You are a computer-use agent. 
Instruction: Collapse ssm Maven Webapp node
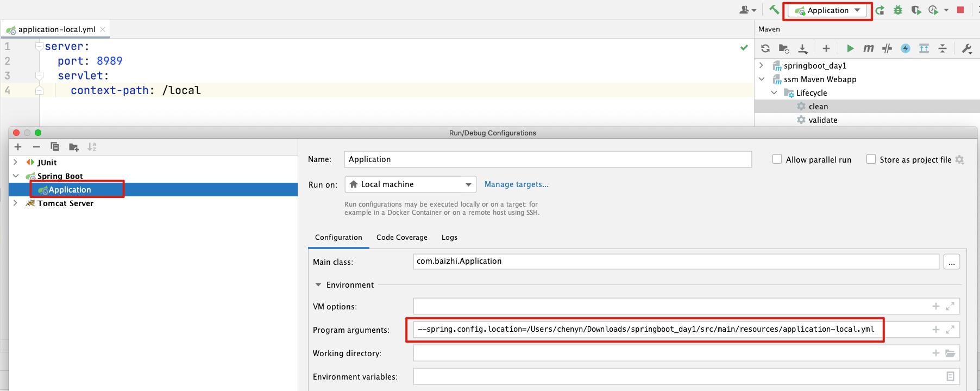coord(762,79)
